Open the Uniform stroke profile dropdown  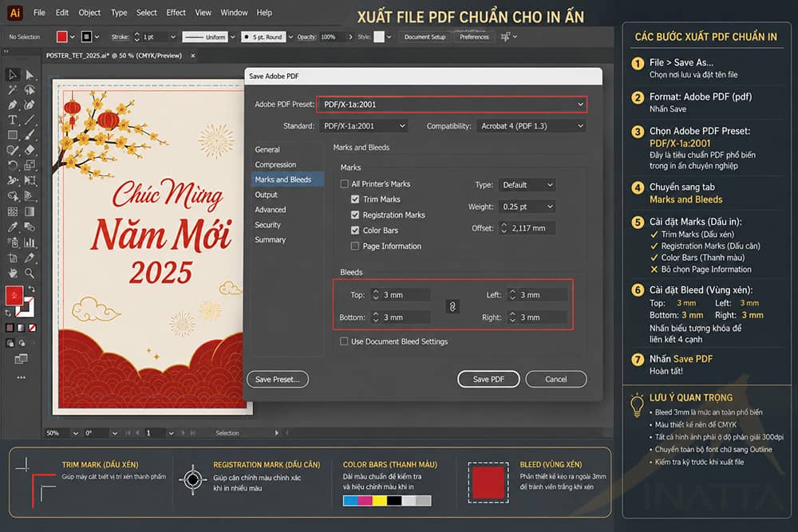[232, 37]
